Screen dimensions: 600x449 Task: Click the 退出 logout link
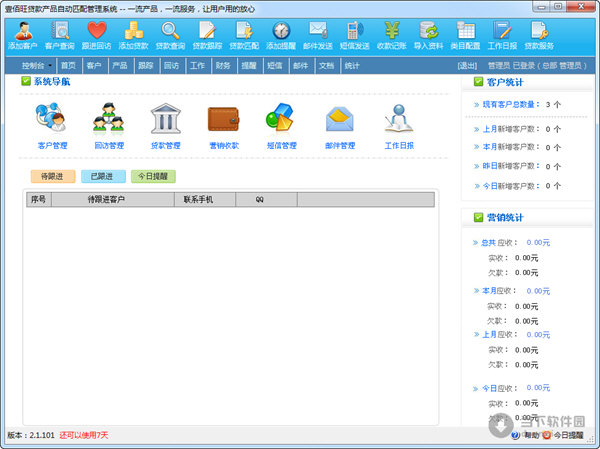pos(467,65)
